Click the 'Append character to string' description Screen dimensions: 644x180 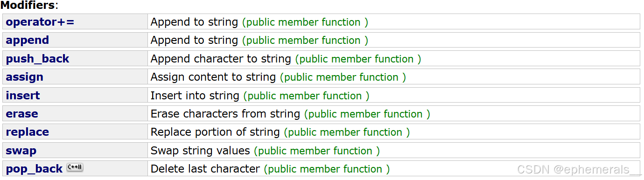click(x=221, y=59)
